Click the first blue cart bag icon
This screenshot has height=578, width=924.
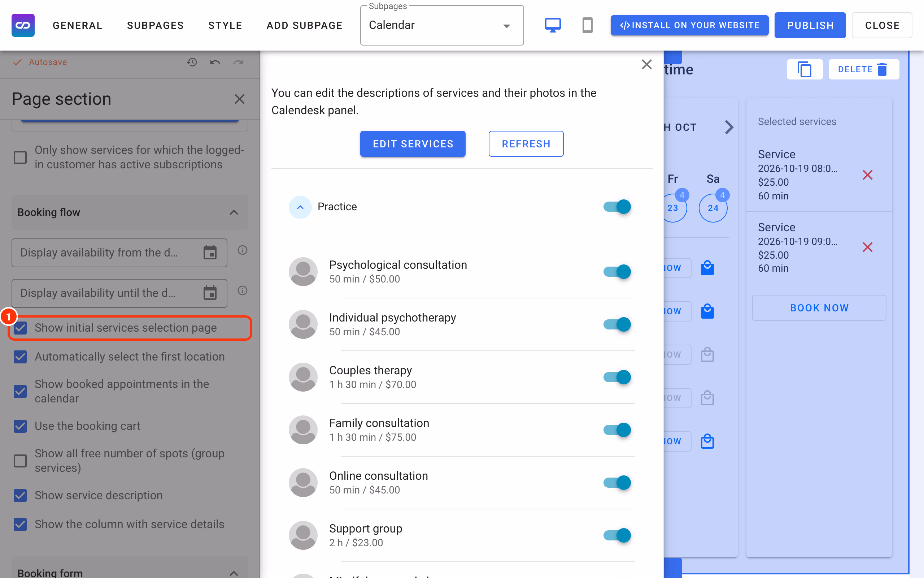pos(707,268)
